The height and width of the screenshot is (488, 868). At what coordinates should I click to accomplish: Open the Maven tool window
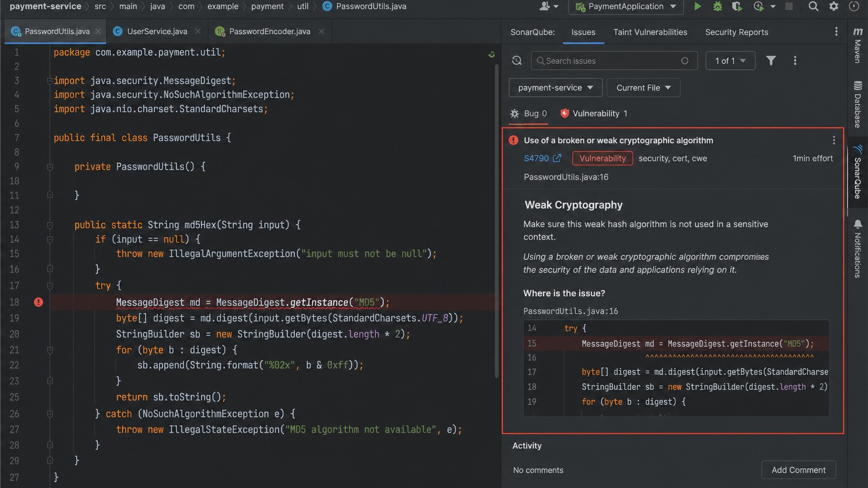click(x=857, y=45)
